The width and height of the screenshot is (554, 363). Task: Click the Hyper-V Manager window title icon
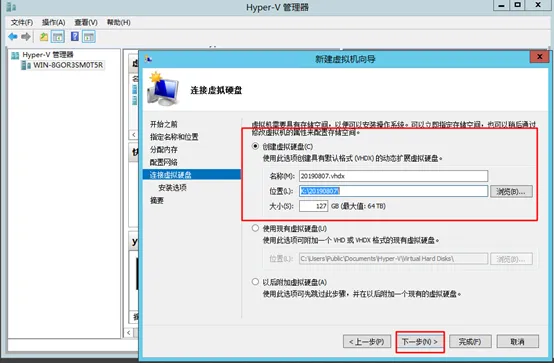click(x=11, y=7)
